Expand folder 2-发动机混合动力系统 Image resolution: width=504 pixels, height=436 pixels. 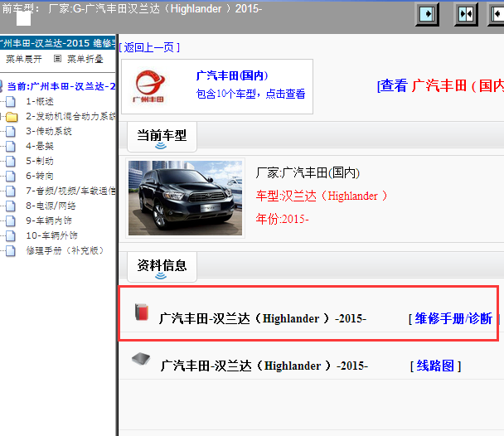pos(70,116)
